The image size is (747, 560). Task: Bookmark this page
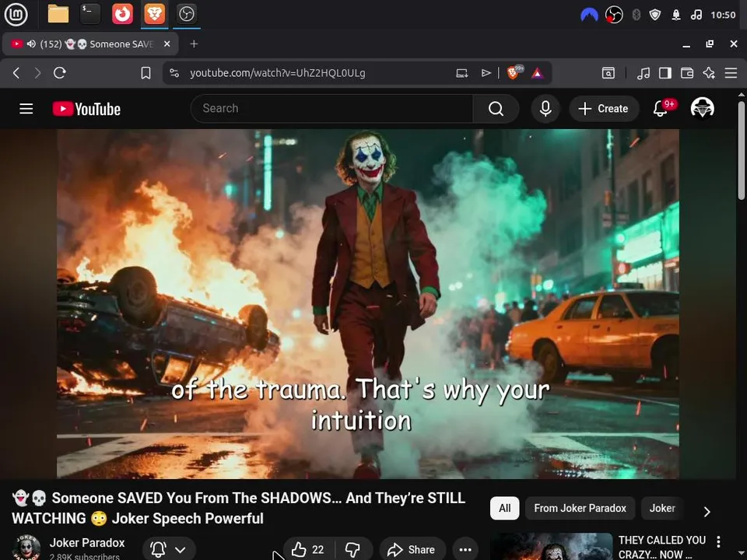(146, 73)
